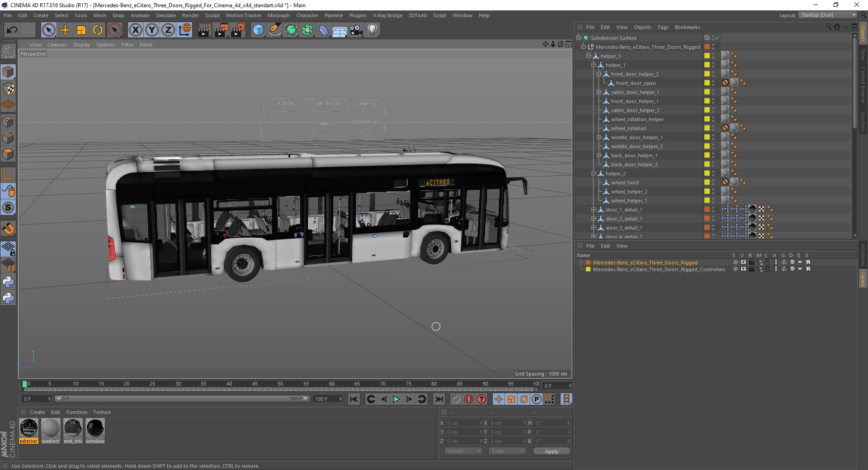Click orange layer swatch of door_1_detail_1
Viewport: 868px width, 470px height.
pyautogui.click(x=707, y=209)
